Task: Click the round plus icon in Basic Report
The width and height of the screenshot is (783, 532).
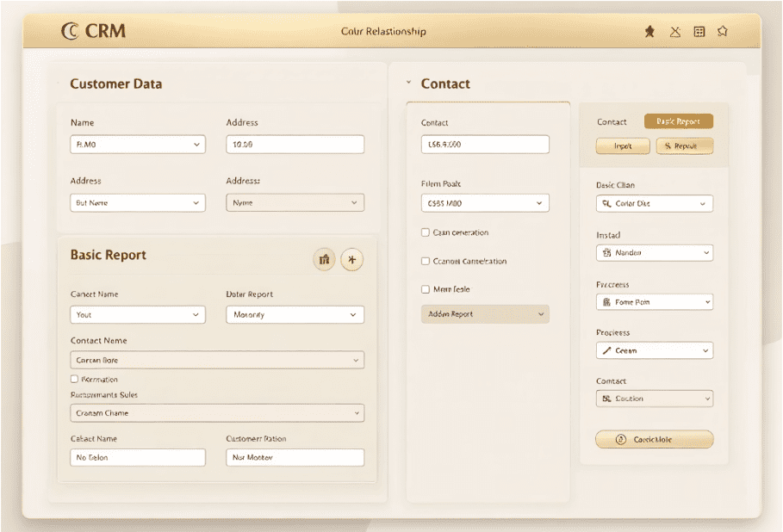Action: (351, 259)
